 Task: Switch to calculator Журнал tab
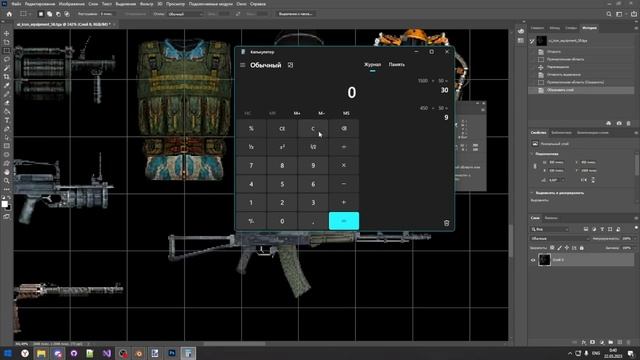tap(372, 64)
